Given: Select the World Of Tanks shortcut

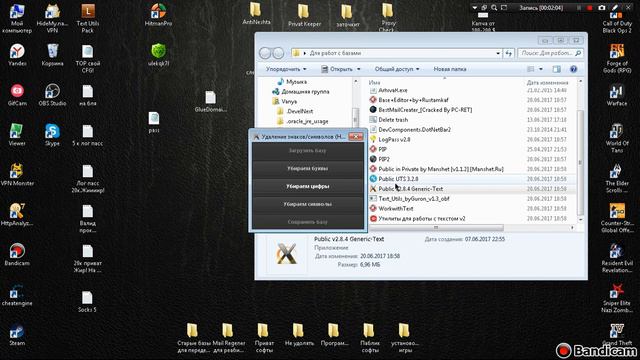Looking at the screenshot, I should tap(617, 138).
